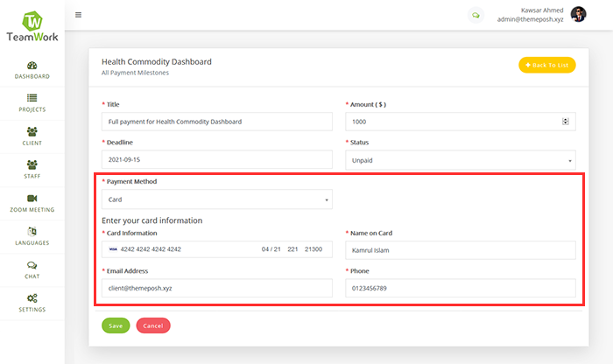Toggle the hamburger sidebar menu

click(79, 15)
